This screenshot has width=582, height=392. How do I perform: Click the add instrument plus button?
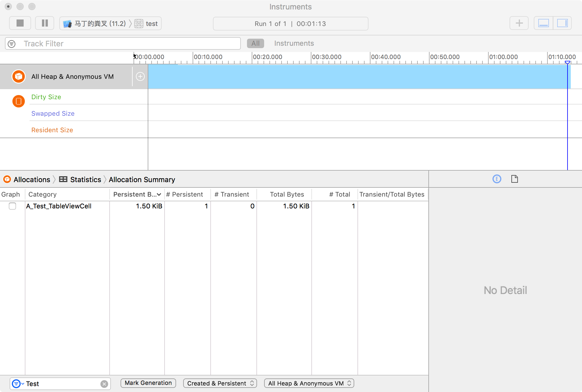tap(519, 23)
